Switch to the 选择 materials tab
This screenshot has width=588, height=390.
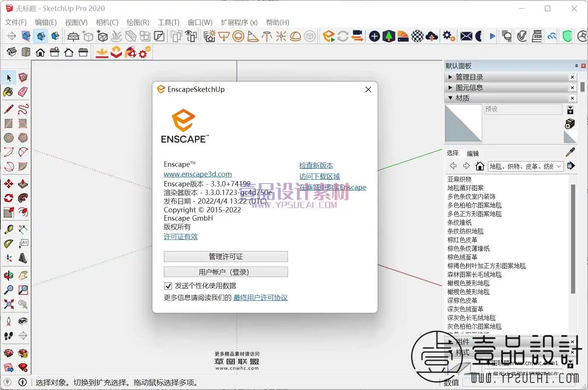(452, 153)
